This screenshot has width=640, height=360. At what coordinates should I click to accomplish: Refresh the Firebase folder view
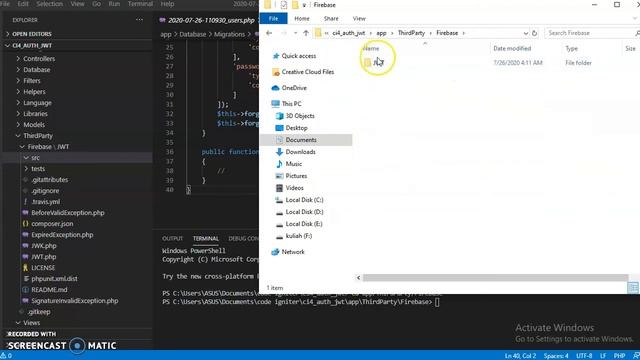point(534,33)
